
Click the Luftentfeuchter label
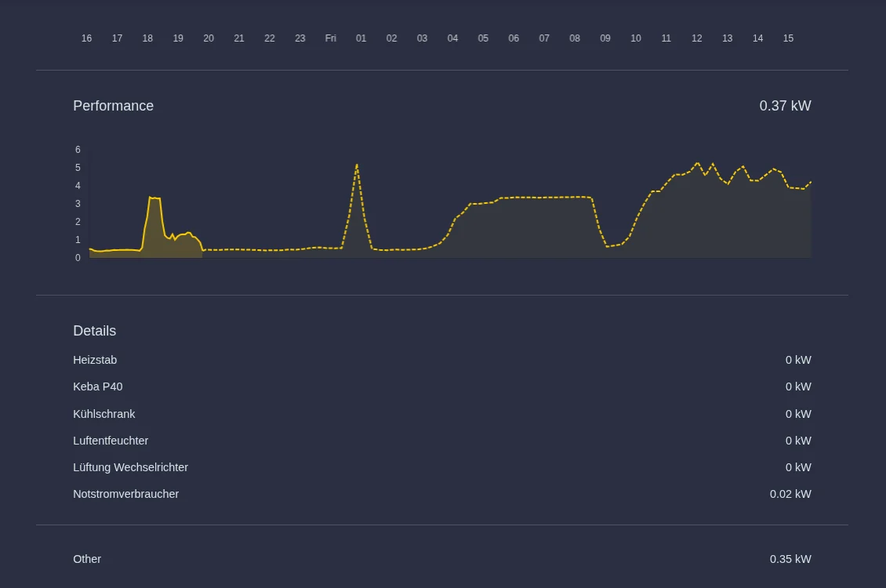[111, 441]
